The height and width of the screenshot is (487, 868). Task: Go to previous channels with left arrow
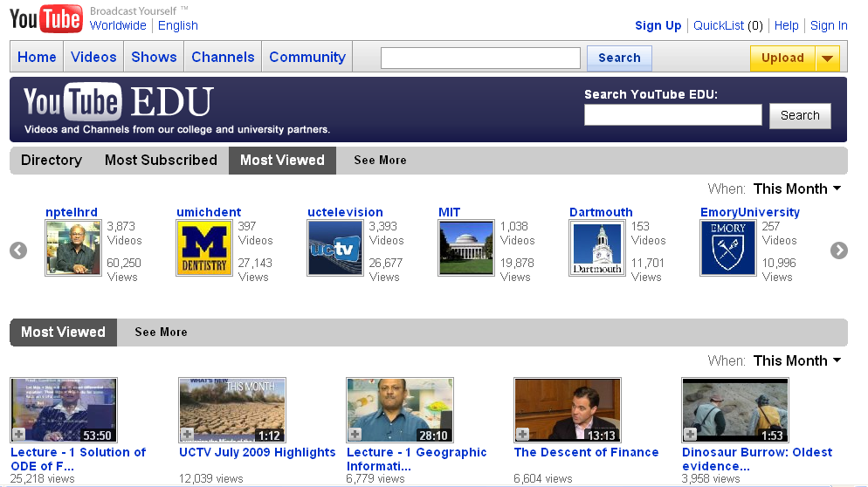click(x=18, y=250)
